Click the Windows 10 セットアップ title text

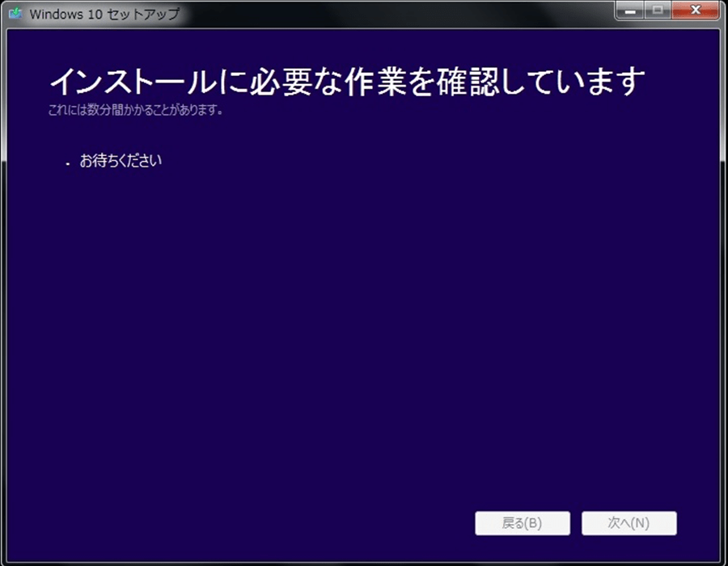tap(104, 14)
